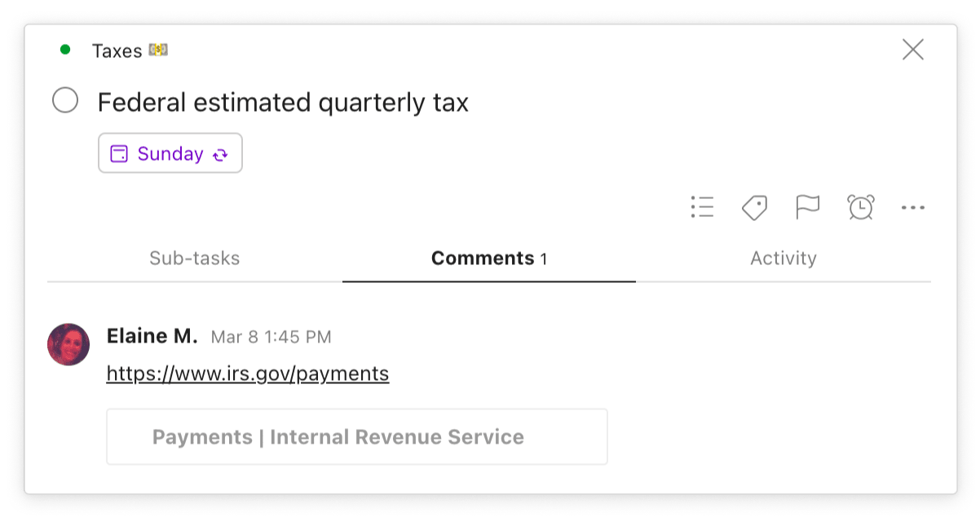Close the task detail view
980x517 pixels.
[913, 50]
